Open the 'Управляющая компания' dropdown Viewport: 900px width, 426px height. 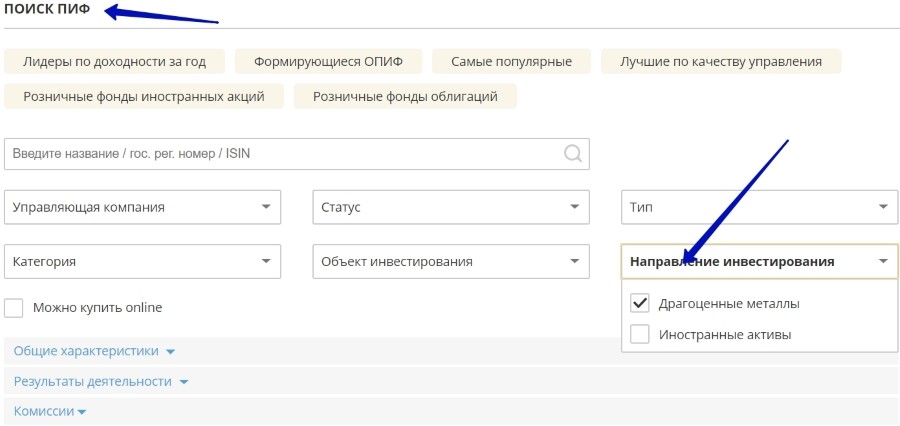click(142, 207)
